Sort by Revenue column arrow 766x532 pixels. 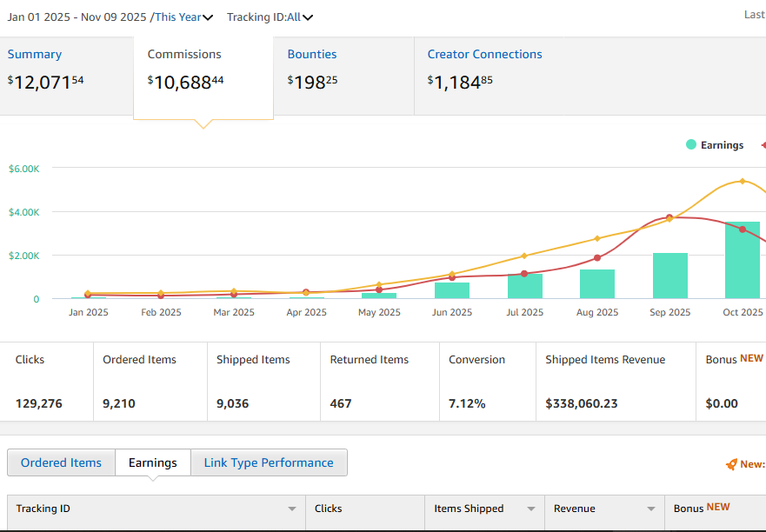[x=650, y=509]
